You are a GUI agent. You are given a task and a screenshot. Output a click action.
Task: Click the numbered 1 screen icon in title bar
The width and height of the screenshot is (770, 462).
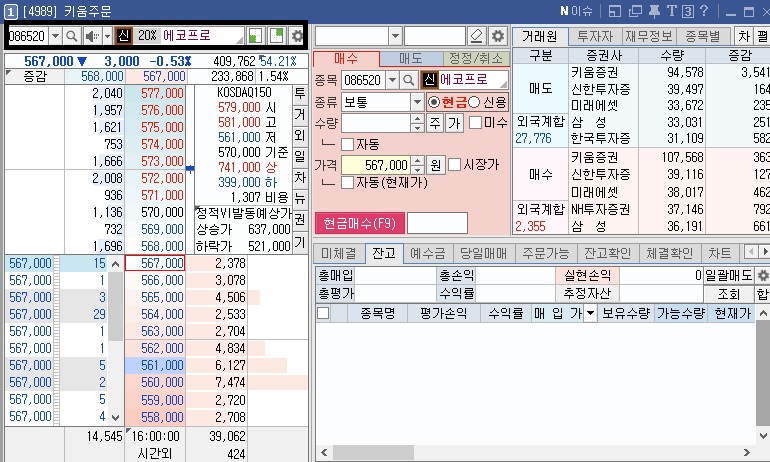[x=11, y=11]
